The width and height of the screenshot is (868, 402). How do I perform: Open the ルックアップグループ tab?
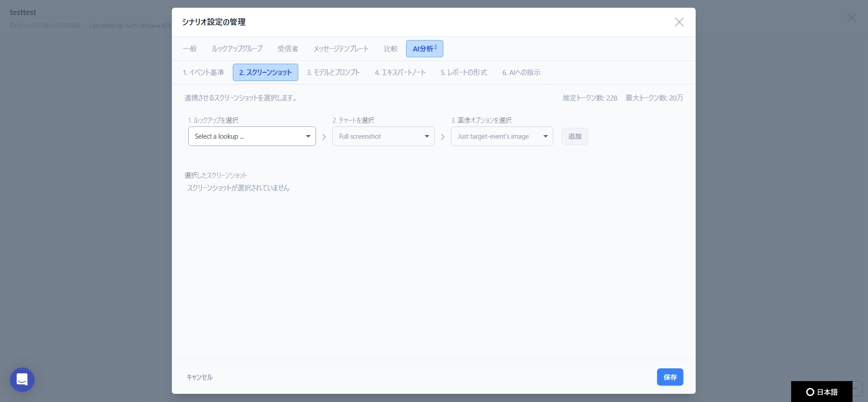[x=237, y=49]
